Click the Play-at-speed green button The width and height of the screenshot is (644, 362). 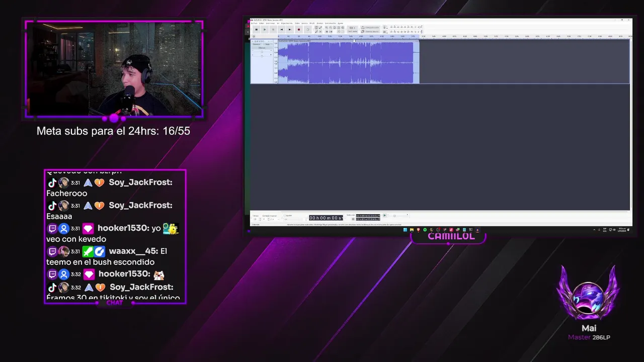click(x=385, y=215)
